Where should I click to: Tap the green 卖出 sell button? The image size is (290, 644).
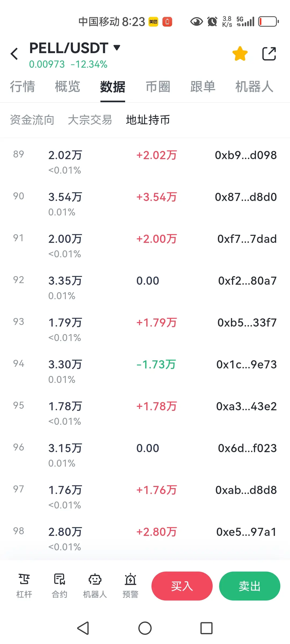(250, 586)
